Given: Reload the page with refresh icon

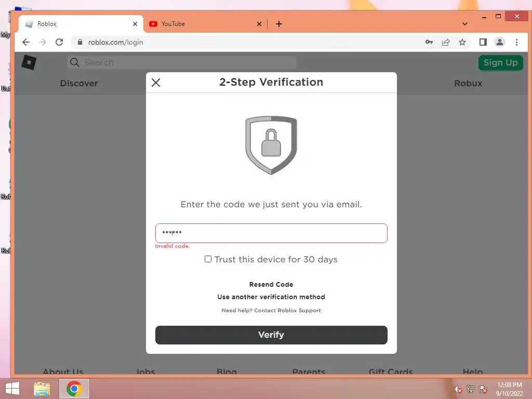Looking at the screenshot, I should 59,42.
